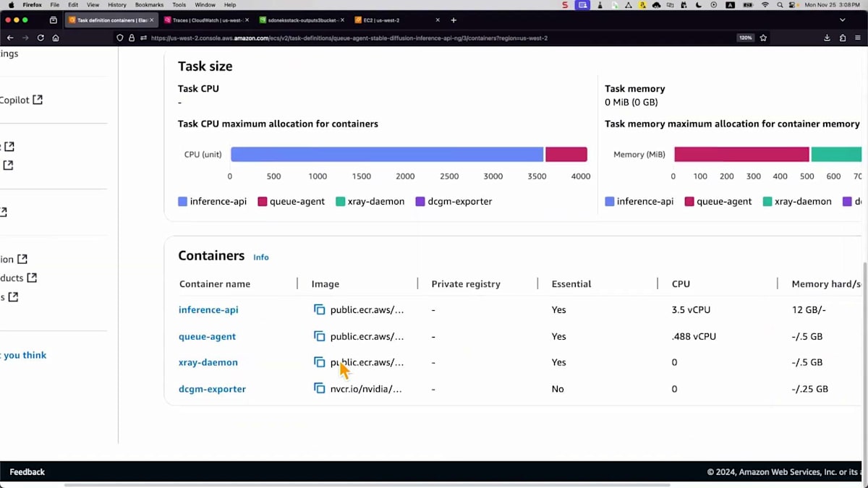Open the dcgm-exporter container link

point(212,389)
